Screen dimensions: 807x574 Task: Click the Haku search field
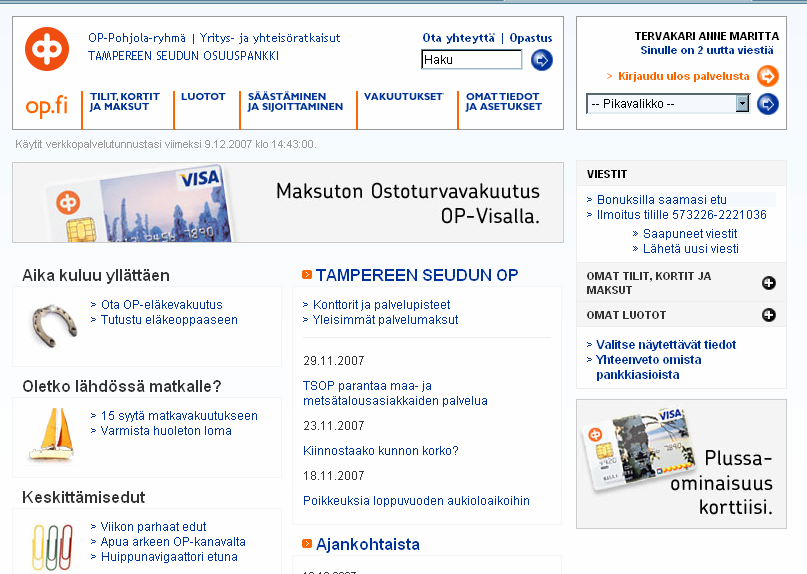(x=471, y=60)
